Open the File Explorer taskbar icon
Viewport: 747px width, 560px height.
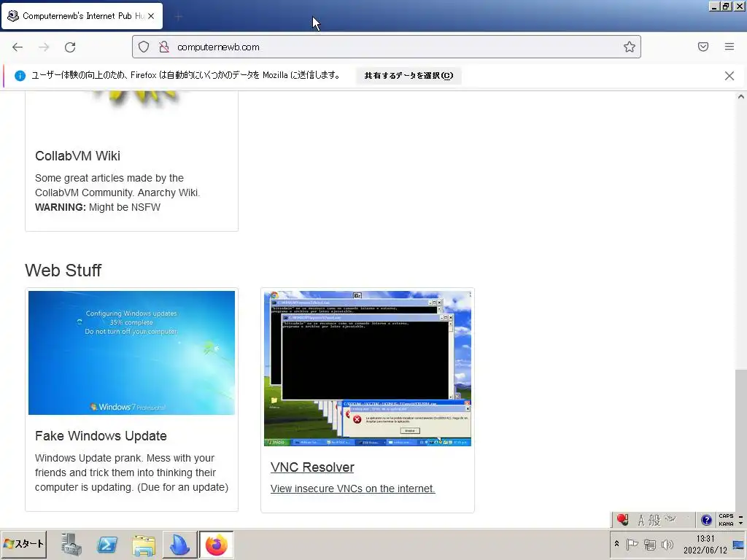[144, 545]
